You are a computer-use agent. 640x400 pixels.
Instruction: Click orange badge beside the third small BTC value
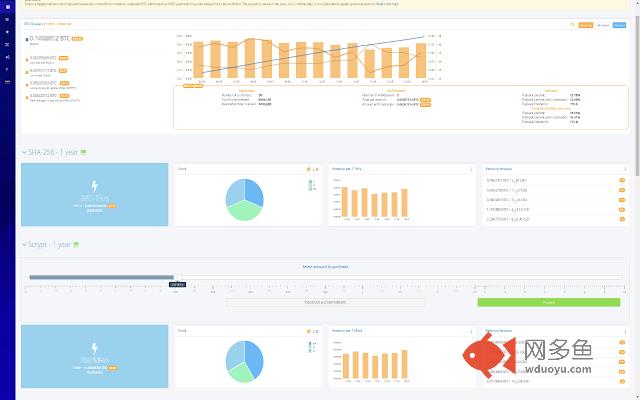pos(64,83)
